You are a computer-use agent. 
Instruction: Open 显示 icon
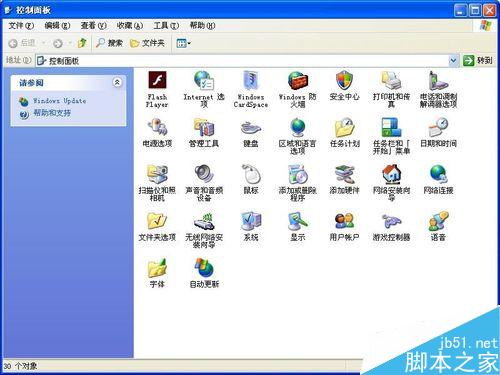[298, 221]
